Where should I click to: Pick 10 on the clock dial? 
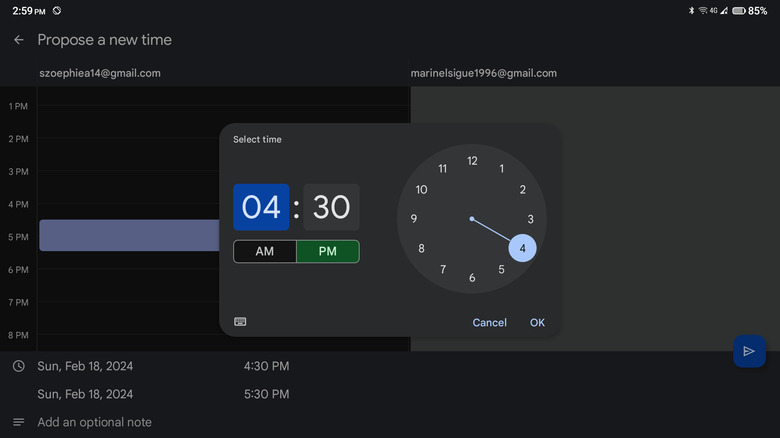(x=421, y=190)
